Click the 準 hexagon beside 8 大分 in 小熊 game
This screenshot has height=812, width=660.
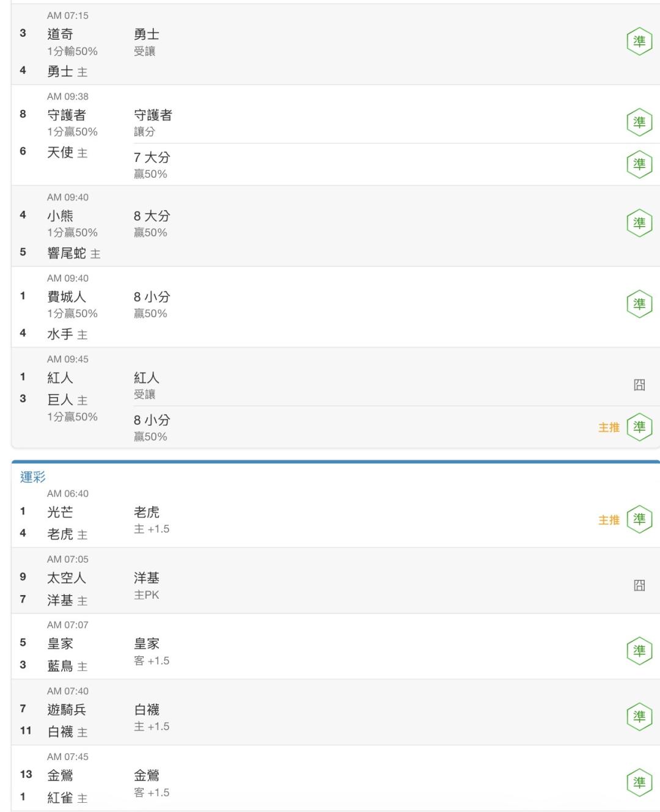639,223
